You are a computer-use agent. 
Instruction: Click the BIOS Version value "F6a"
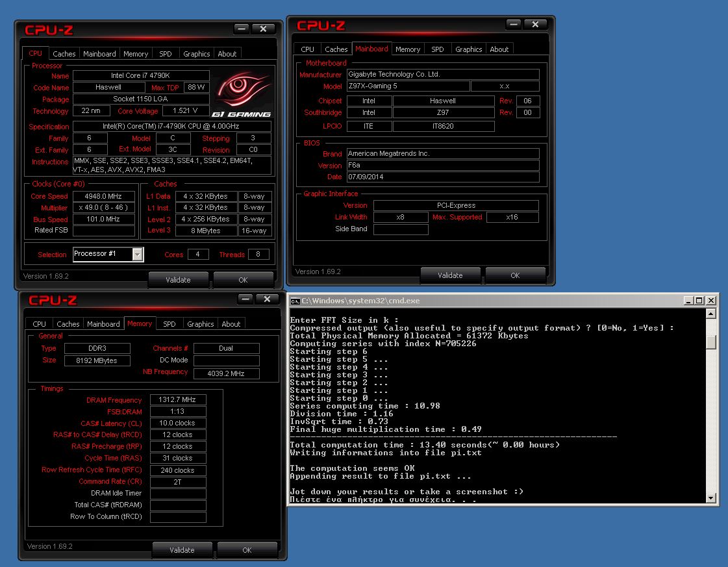tap(443, 166)
